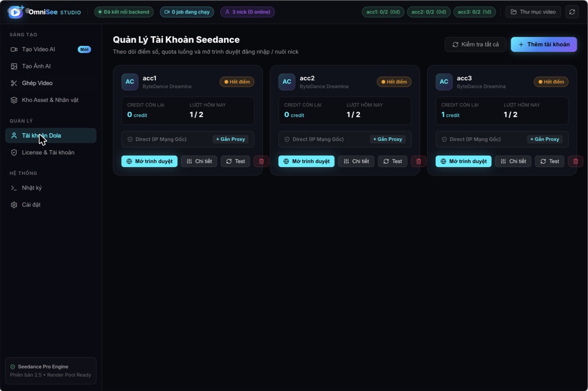Open Thư mục video folder

pyautogui.click(x=533, y=12)
